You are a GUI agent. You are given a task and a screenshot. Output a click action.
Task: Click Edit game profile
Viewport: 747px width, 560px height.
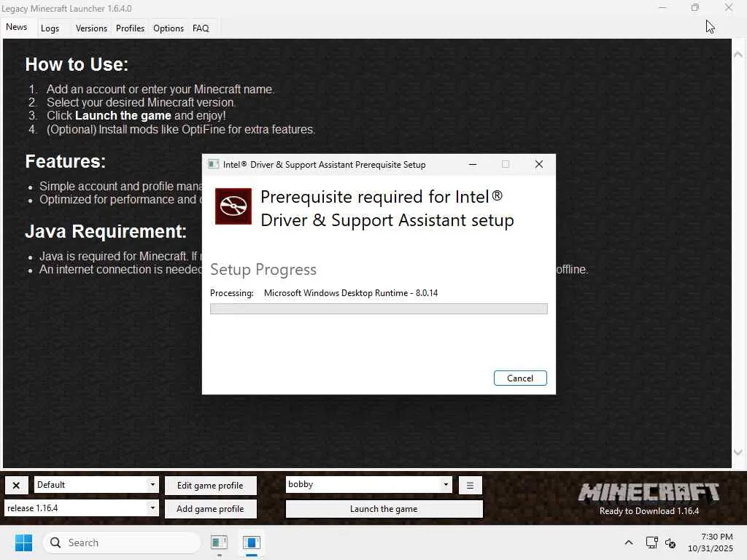pyautogui.click(x=210, y=485)
